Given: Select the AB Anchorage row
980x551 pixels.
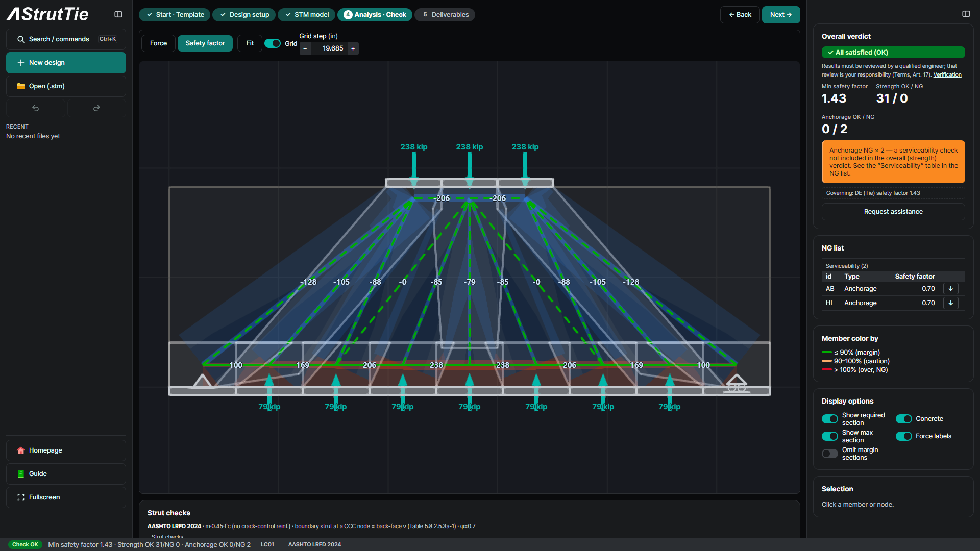Looking at the screenshot, I should (893, 289).
